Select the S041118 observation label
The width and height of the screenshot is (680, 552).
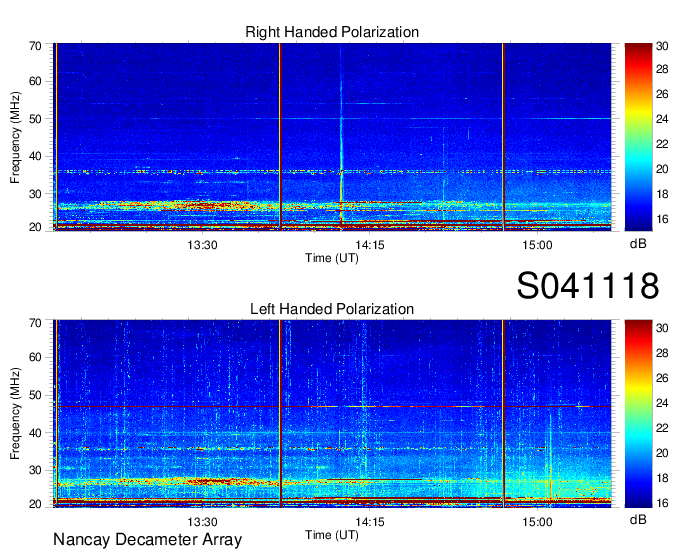[588, 286]
